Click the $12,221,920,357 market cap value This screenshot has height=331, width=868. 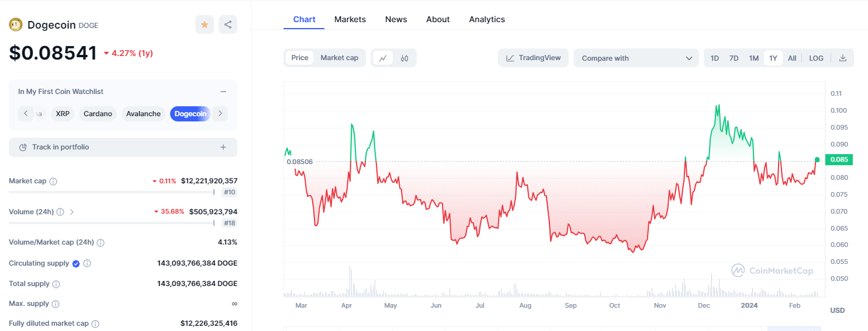[209, 181]
